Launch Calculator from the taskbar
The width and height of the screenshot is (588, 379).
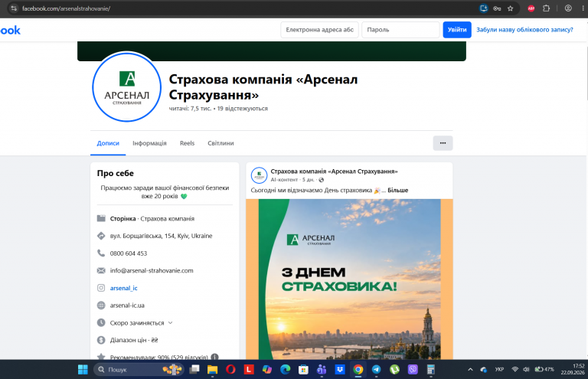pyautogui.click(x=431, y=370)
